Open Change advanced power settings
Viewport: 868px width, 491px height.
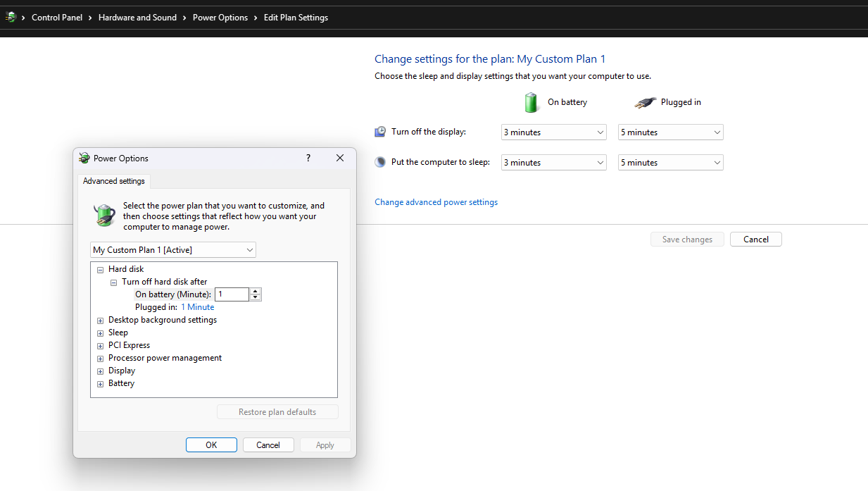[x=436, y=201]
